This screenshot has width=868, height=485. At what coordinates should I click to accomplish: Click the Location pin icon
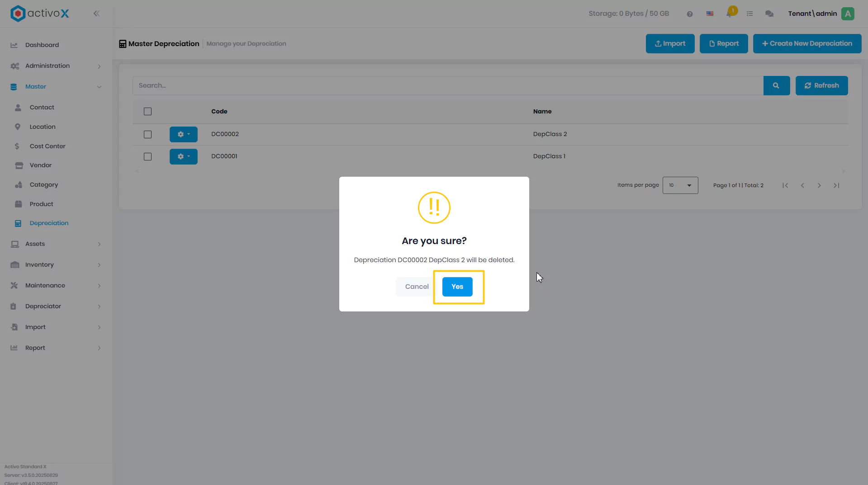click(x=18, y=127)
